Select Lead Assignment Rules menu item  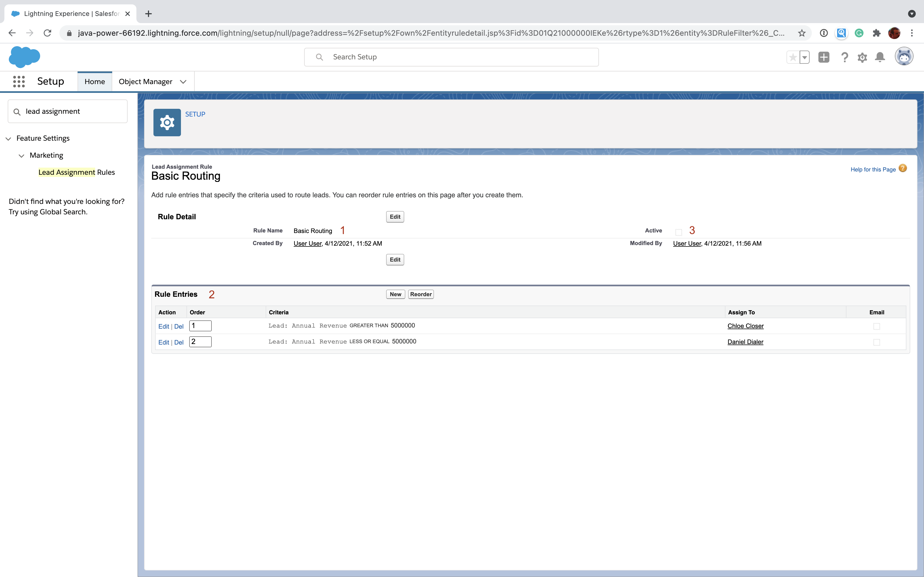point(76,172)
